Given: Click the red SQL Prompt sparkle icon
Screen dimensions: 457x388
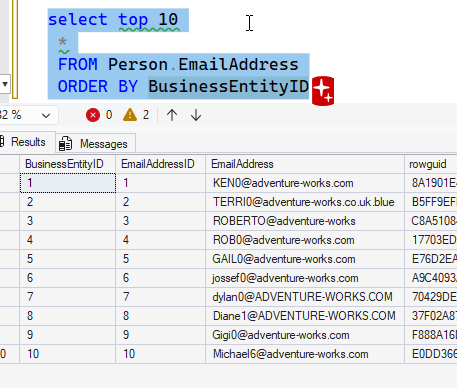Looking at the screenshot, I should coord(323,91).
